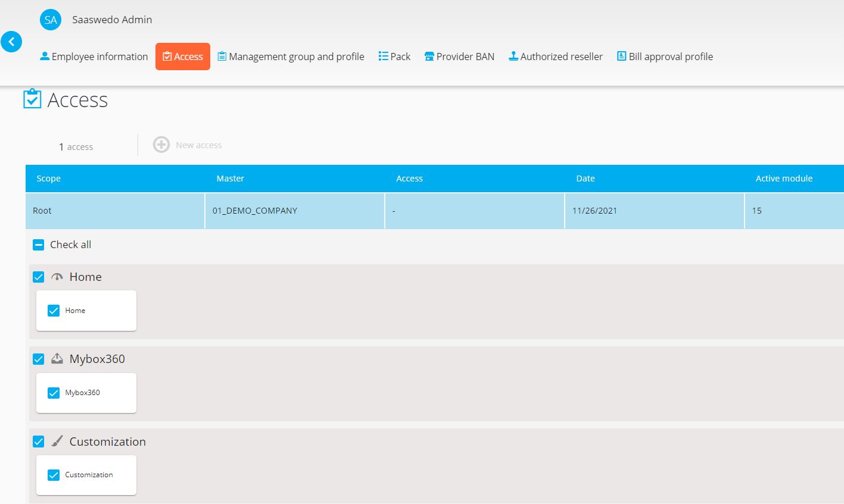Viewport: 844px width, 504px height.
Task: Uncheck the Home section group checkbox
Action: pyautogui.click(x=39, y=277)
